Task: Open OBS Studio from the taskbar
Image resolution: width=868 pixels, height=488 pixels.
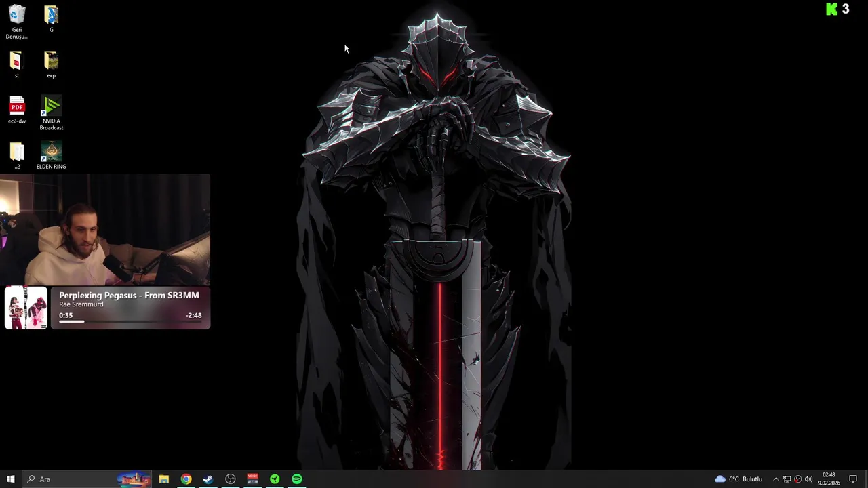Action: 231,479
